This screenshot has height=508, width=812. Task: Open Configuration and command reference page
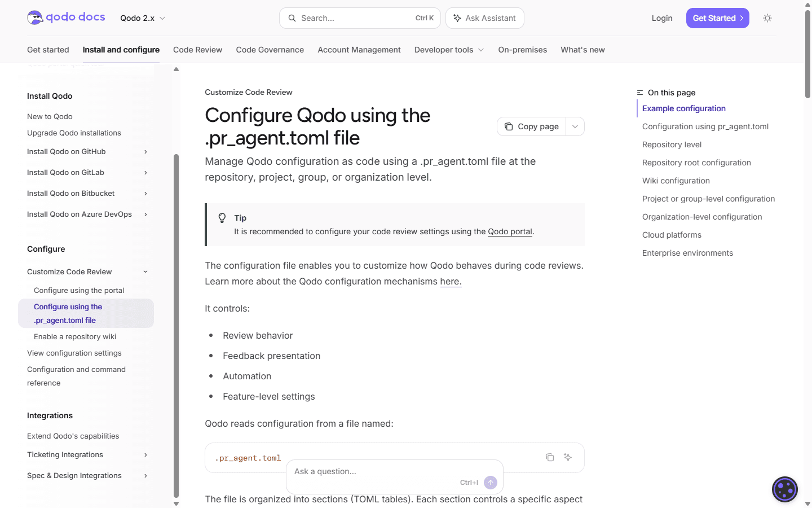76,376
